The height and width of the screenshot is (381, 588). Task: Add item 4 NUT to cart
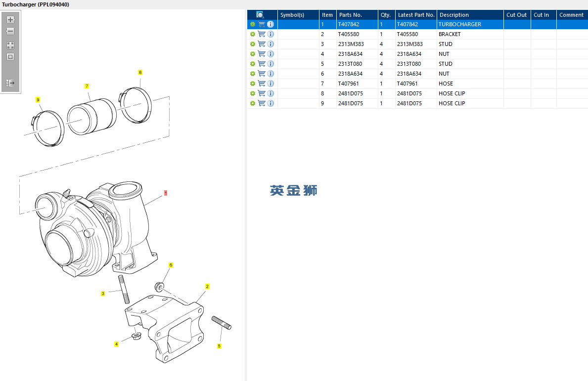[262, 54]
